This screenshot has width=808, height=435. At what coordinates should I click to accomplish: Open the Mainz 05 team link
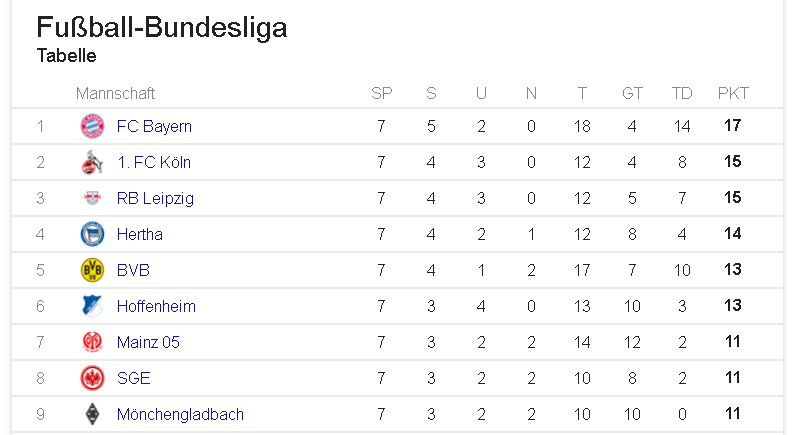click(148, 342)
